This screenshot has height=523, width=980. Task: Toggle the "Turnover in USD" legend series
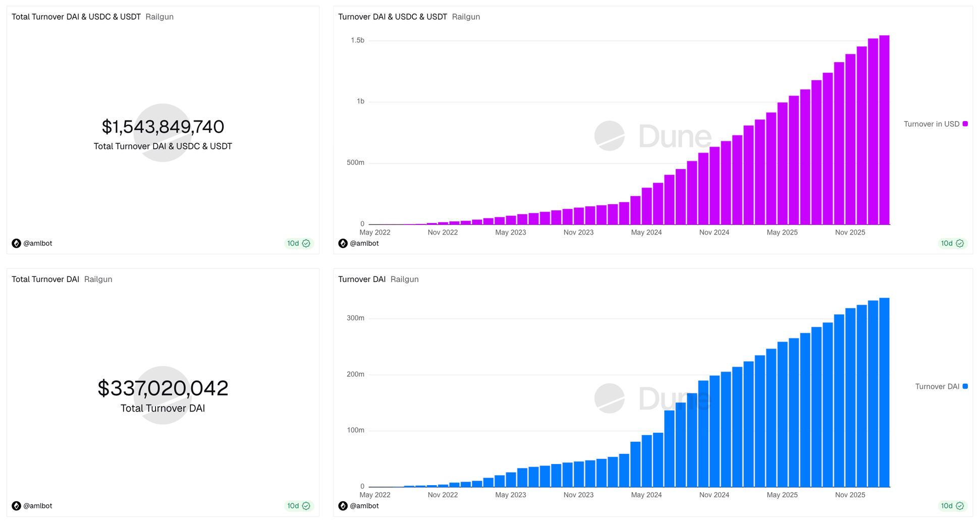[931, 124]
